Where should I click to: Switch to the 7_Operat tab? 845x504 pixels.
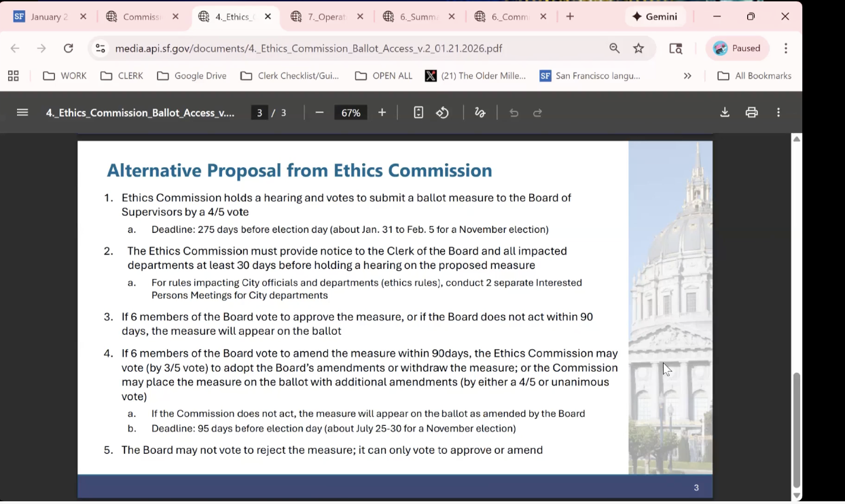[x=327, y=17]
